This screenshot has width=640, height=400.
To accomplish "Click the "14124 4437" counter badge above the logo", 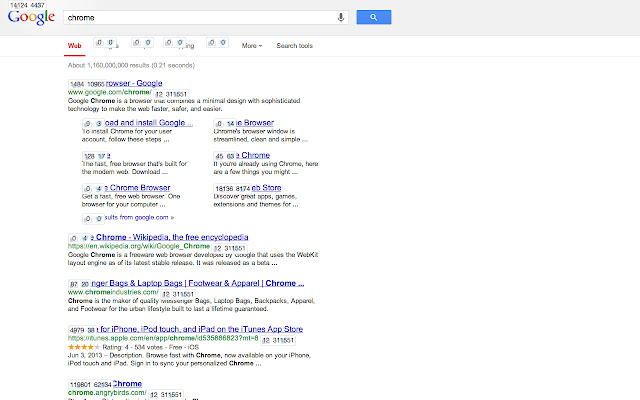I will [27, 5].
